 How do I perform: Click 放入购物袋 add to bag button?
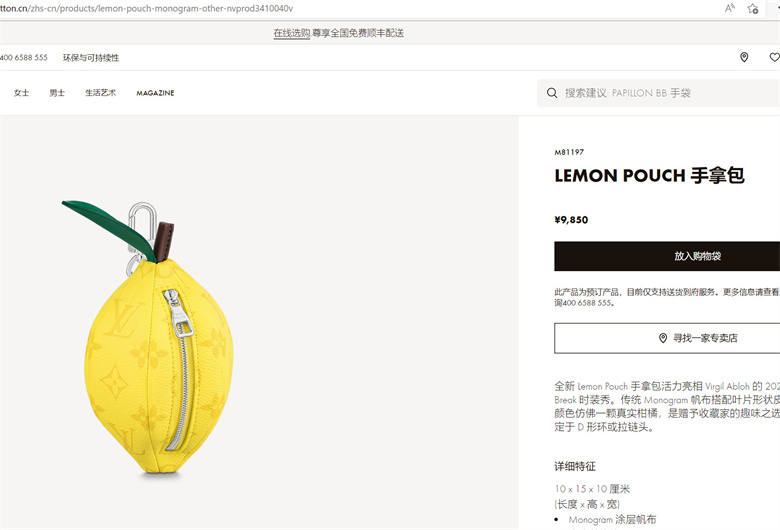tap(667, 256)
